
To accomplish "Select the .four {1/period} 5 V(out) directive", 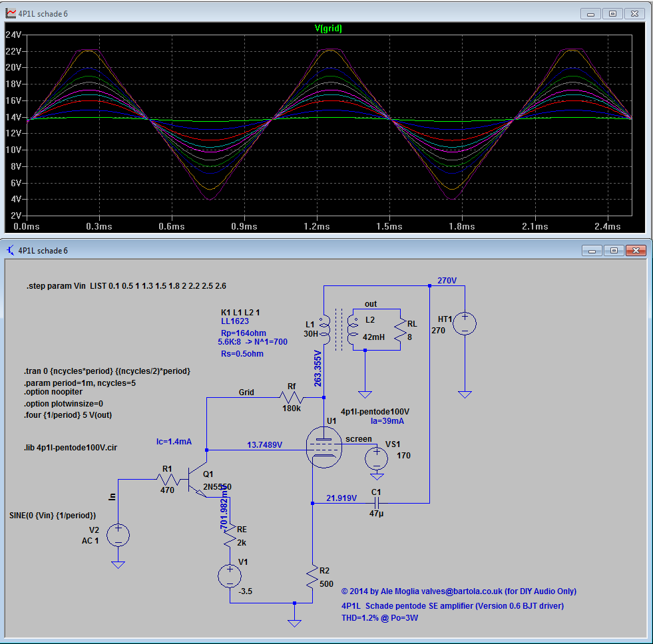I will point(68,415).
